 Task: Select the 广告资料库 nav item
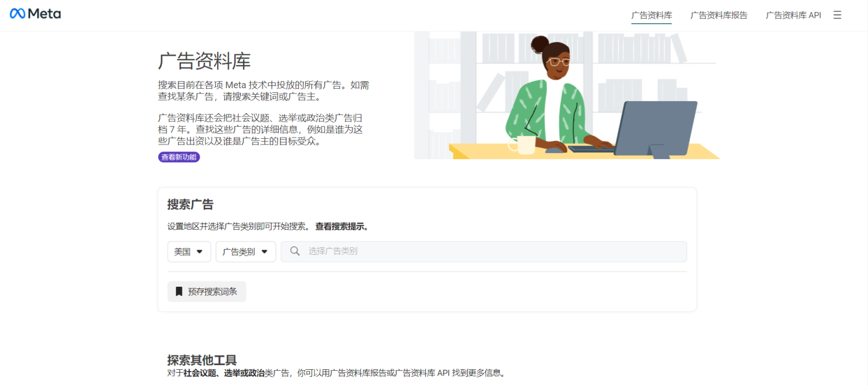[x=652, y=15]
